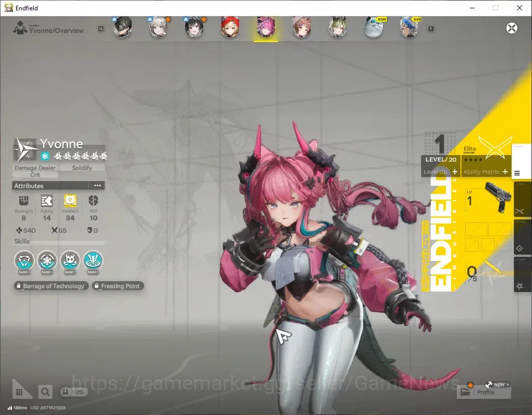
Task: Open the potential 0/5 panel
Action: click(x=487, y=272)
